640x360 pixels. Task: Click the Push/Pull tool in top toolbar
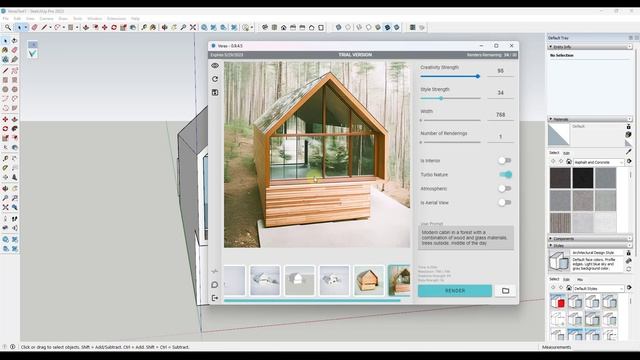86,27
